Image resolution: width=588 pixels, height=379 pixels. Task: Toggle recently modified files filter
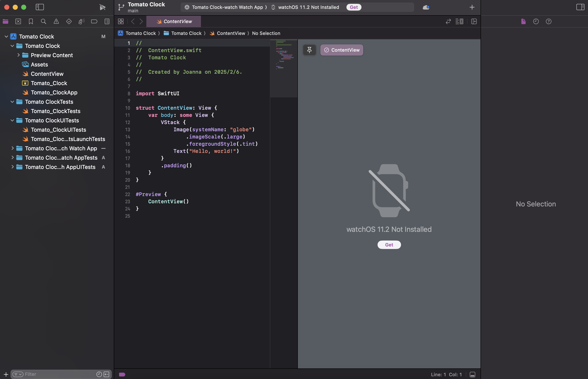[99, 374]
